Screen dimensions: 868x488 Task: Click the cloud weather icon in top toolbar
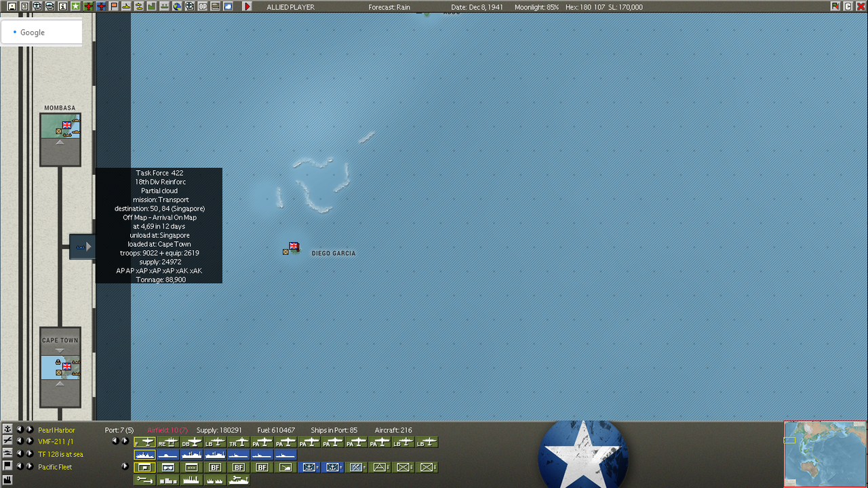227,6
